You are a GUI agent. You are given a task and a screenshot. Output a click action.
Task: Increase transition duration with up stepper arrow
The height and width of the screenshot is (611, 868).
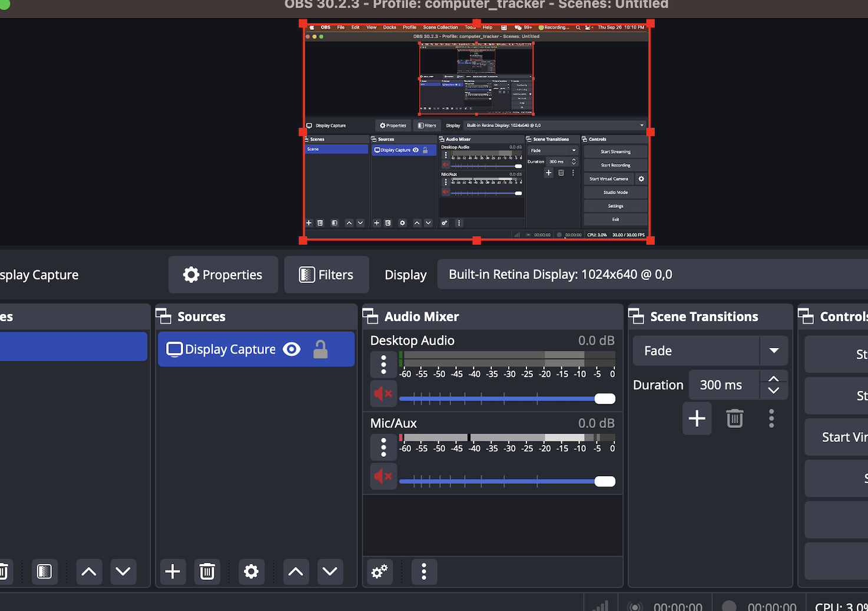click(774, 378)
